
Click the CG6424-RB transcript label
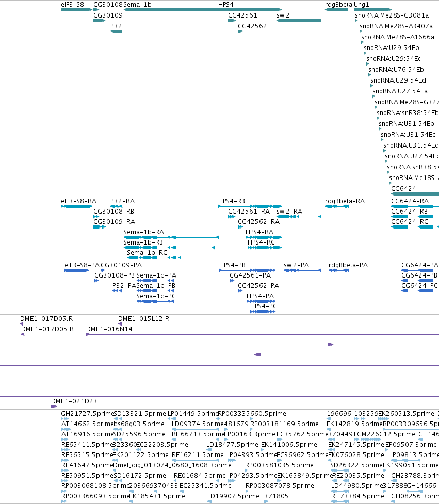pyautogui.click(x=410, y=211)
